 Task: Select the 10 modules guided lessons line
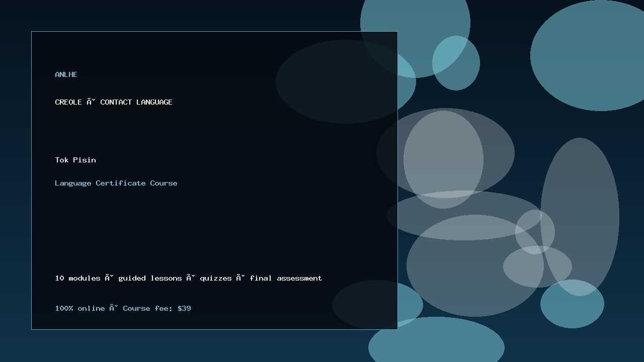pos(189,278)
